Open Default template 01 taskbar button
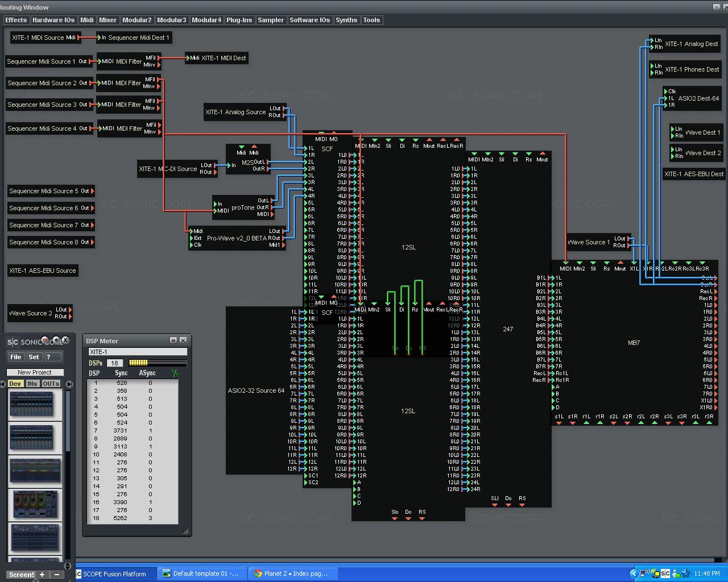Screen dimensions: 728x582 (202, 573)
